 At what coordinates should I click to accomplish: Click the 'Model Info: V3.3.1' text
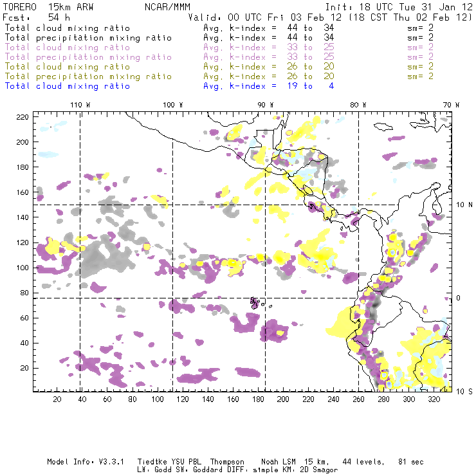(86, 462)
